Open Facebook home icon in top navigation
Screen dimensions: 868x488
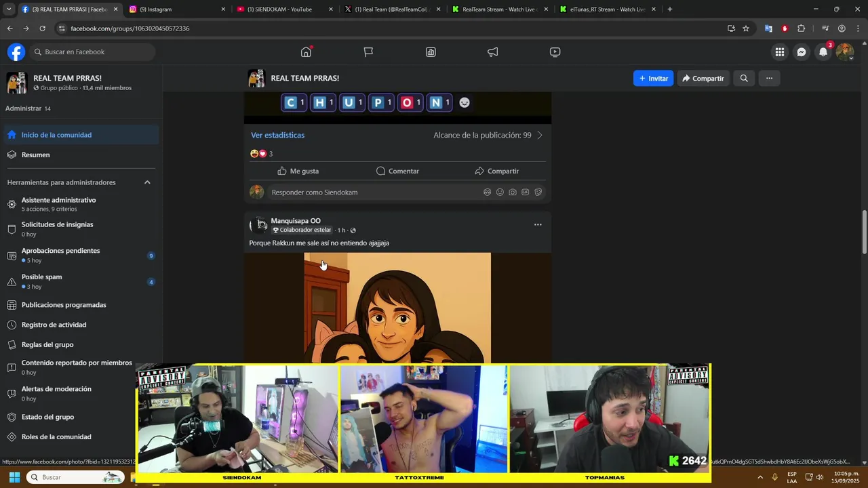tap(306, 52)
